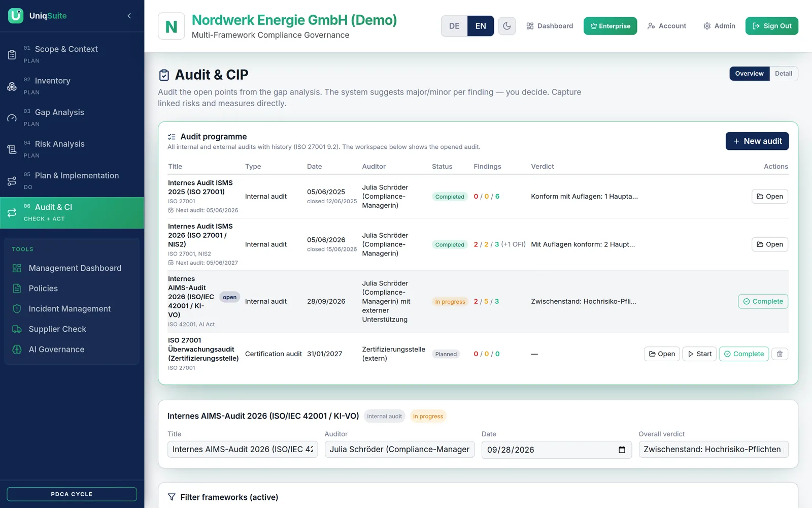The width and height of the screenshot is (812, 508).
Task: Switch to the Detail tab
Action: [x=783, y=74]
